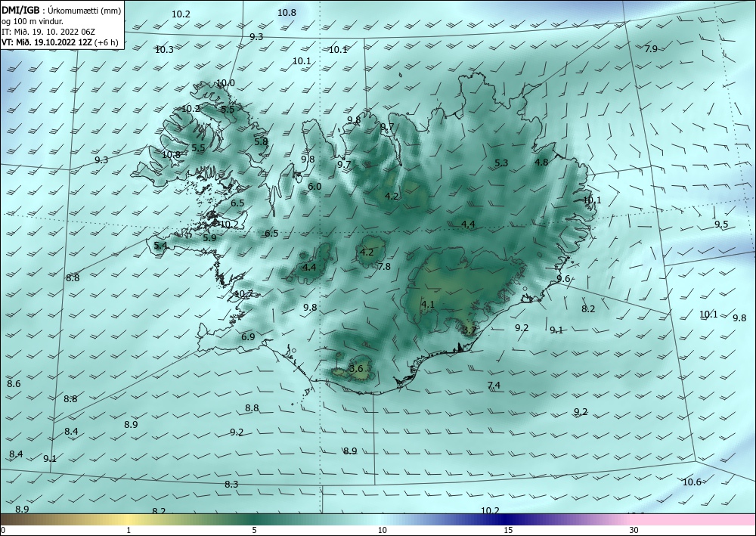
Task: Click the 10.3 value label
Action: (164, 50)
